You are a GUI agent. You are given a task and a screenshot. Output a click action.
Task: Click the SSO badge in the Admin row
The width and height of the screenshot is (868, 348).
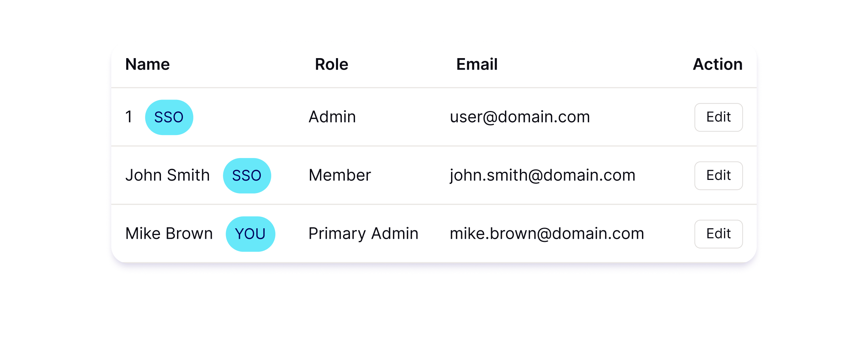pyautogui.click(x=169, y=117)
